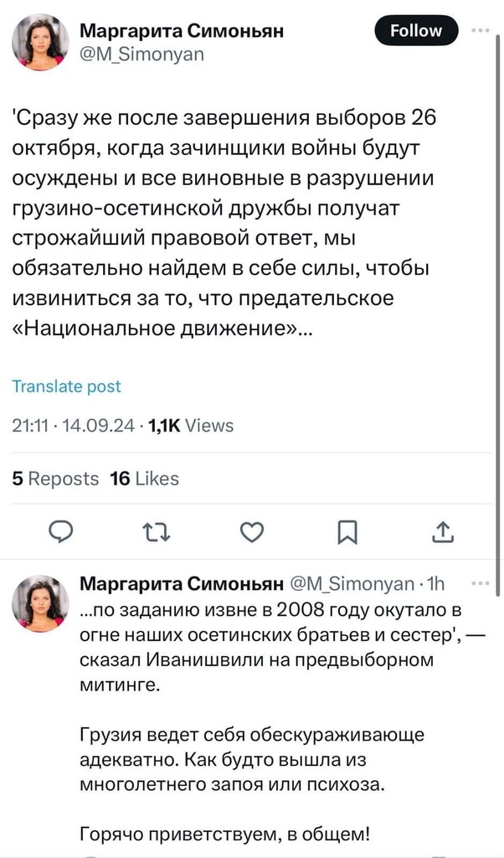This screenshot has width=504, height=858.
Task: View the list of 16 Likes
Action: pos(145,478)
